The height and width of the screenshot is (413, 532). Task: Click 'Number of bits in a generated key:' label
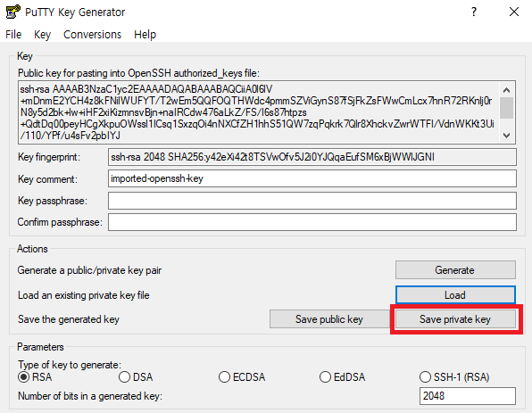(90, 396)
